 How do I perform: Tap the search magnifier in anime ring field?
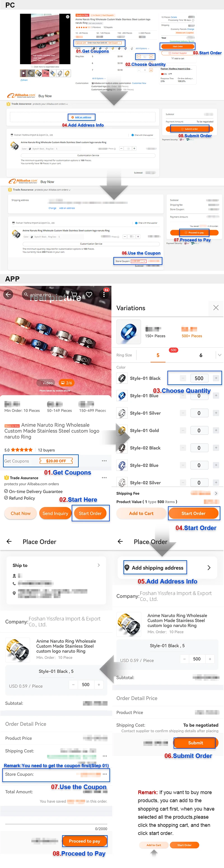click(x=26, y=295)
